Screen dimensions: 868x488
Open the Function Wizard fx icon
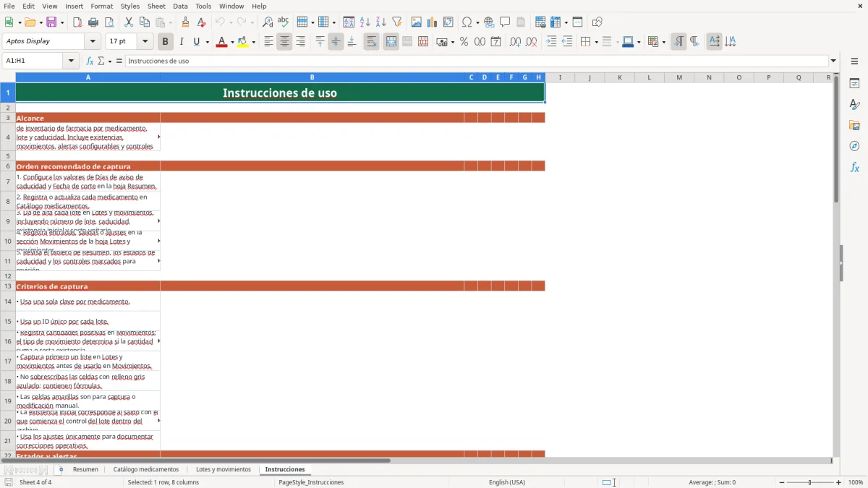90,61
